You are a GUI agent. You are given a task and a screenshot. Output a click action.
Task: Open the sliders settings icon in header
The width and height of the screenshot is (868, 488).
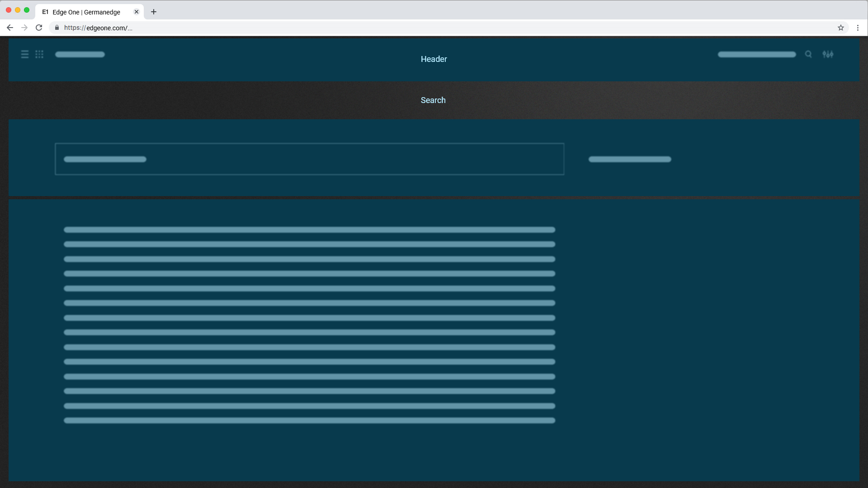pyautogui.click(x=828, y=54)
